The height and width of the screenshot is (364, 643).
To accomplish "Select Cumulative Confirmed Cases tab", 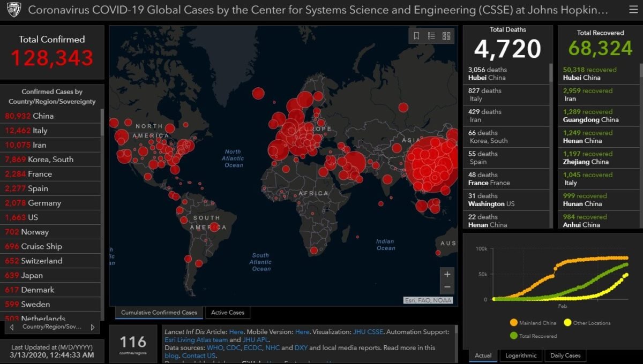I will (159, 313).
